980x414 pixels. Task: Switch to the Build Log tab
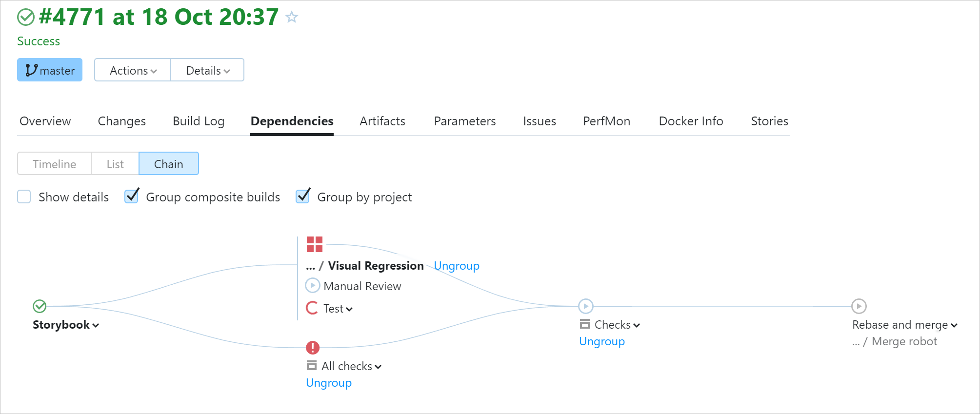tap(199, 121)
